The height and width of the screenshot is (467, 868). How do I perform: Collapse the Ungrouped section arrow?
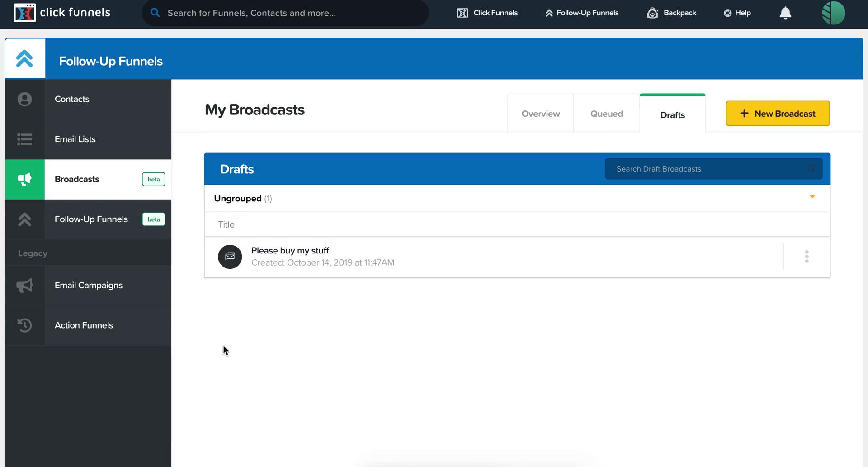[812, 196]
